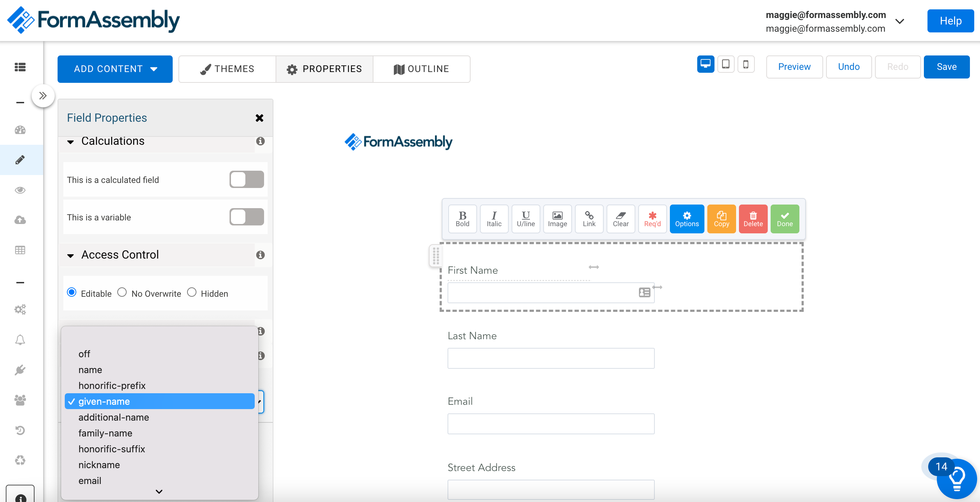Expand sidebar with double chevron button
Image resolution: width=980 pixels, height=502 pixels.
pyautogui.click(x=43, y=95)
